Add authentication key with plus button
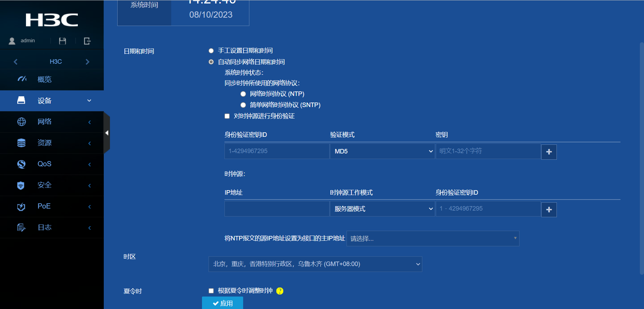 (x=549, y=152)
